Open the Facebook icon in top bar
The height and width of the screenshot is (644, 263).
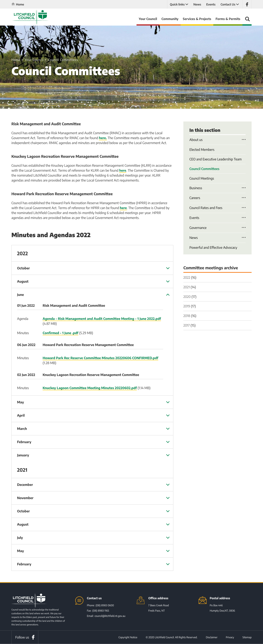247,4
